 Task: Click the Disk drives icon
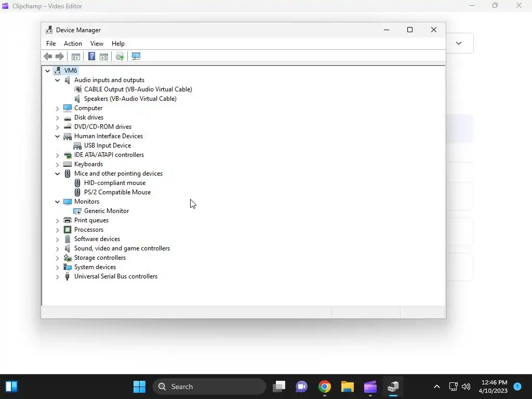pyautogui.click(x=68, y=117)
